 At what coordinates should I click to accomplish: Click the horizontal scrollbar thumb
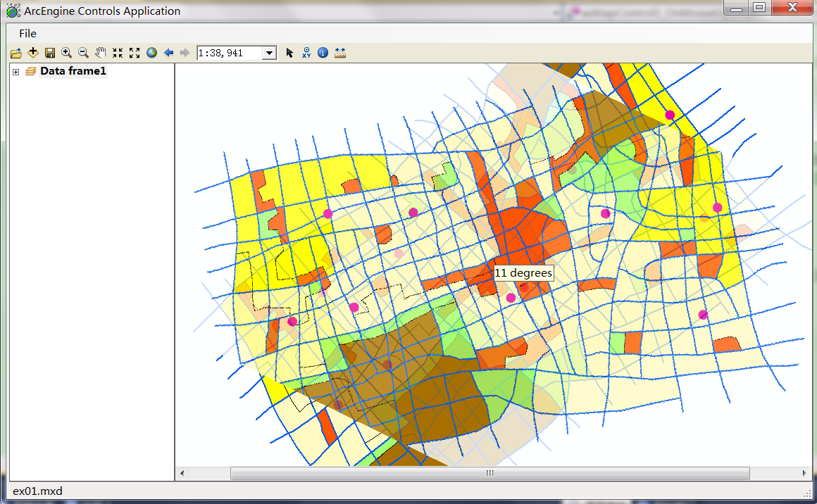489,473
